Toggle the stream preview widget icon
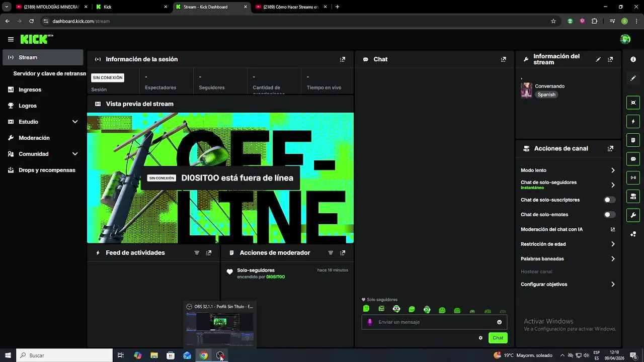The width and height of the screenshot is (644, 362). click(x=633, y=103)
